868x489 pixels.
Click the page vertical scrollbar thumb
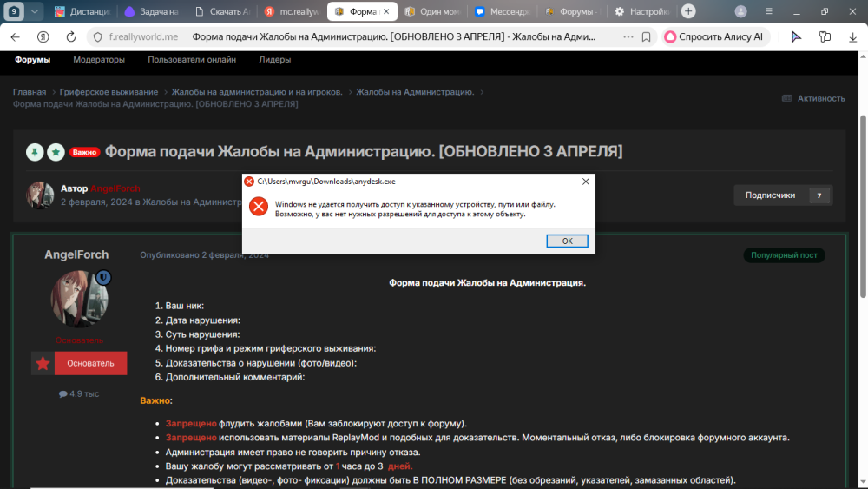pos(863,207)
